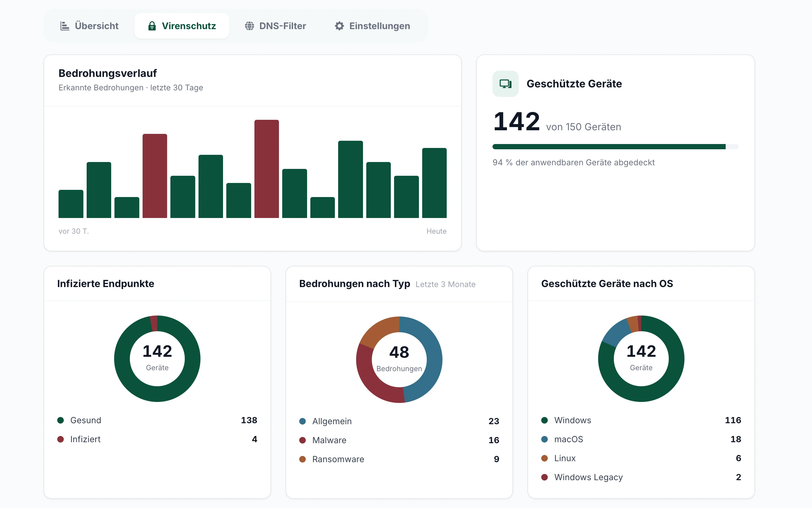Click the vor 30 T. axis label

click(74, 231)
